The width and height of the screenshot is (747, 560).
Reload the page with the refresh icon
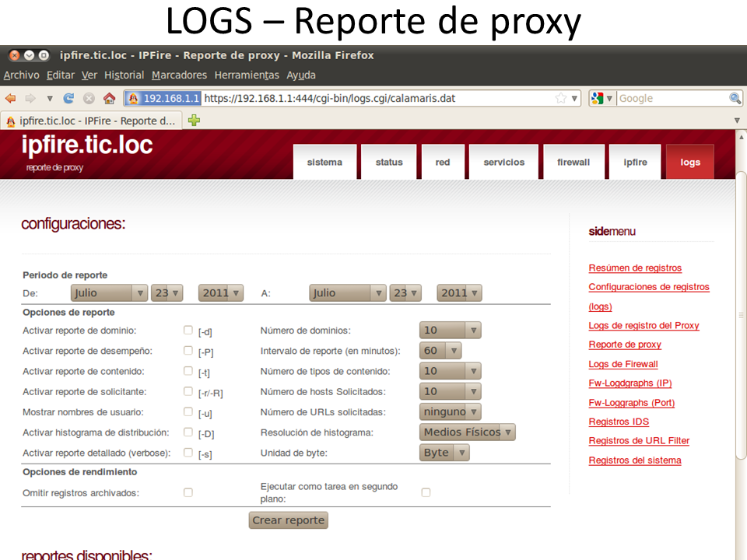(68, 99)
